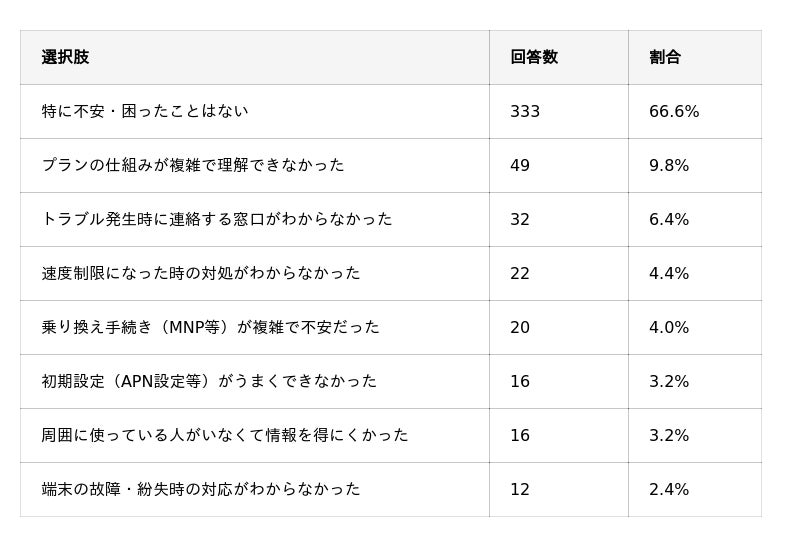Select the 乗り換え手続き(MNP等)が複雑で不安だった cell
This screenshot has width=800, height=547.
[211, 328]
